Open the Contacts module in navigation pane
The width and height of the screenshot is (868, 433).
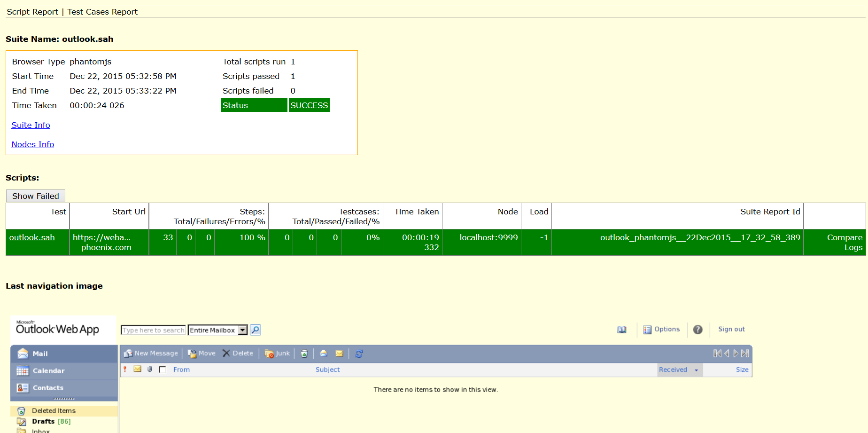coord(64,388)
